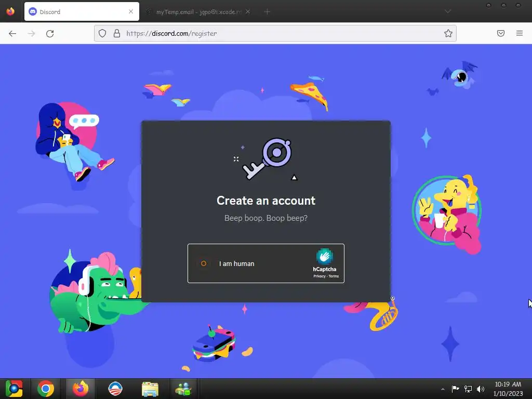Viewport: 532px width, 399px height.
Task: Switch to the myTemp.email tab
Action: pos(198,11)
